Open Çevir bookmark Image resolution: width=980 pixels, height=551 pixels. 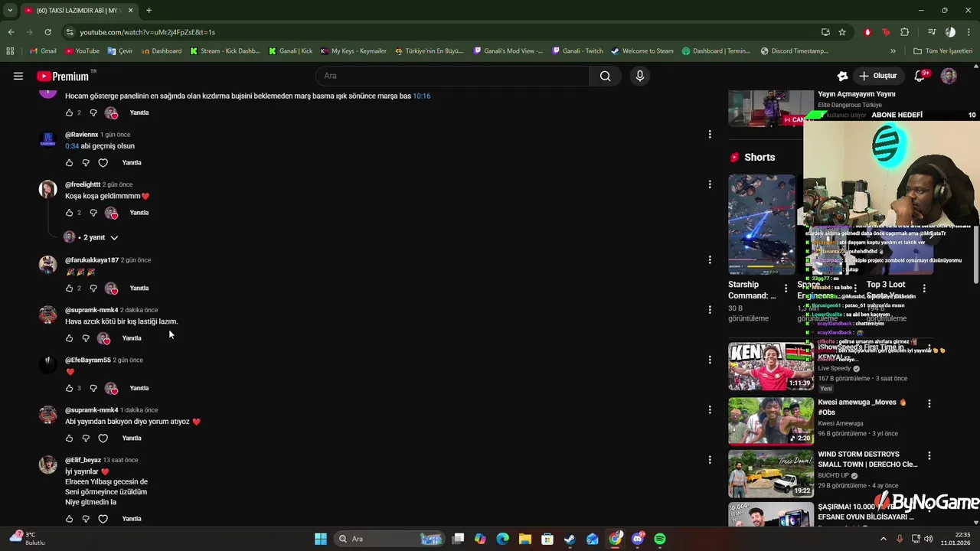click(x=120, y=51)
